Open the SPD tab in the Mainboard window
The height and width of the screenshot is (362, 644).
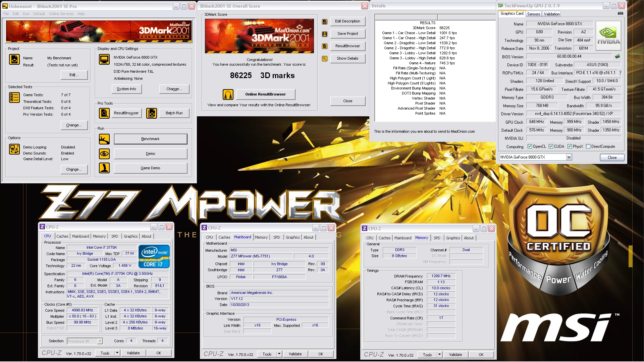[x=276, y=237]
